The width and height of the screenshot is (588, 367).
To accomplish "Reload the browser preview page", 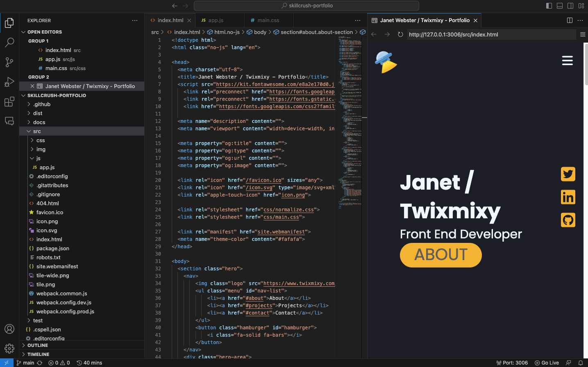I will pyautogui.click(x=400, y=34).
